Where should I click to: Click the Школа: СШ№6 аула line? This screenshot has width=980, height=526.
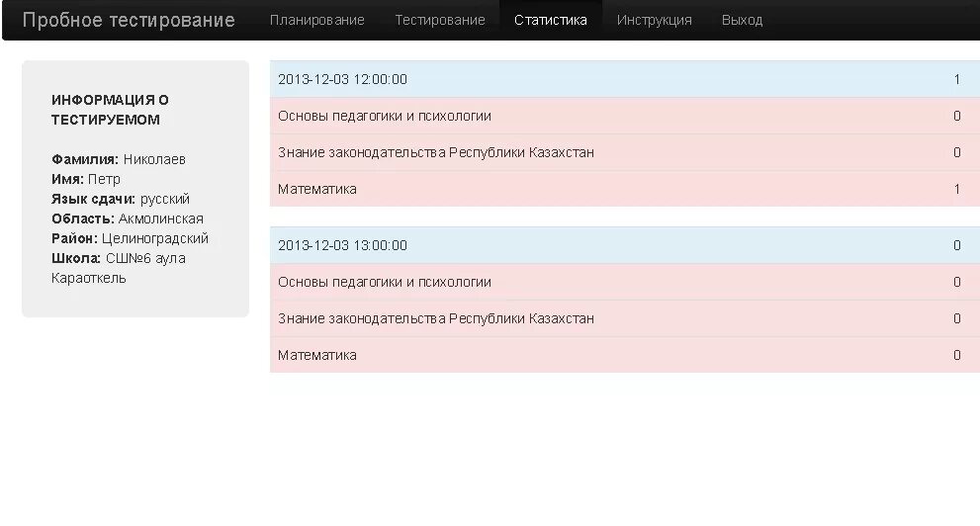pos(118,259)
